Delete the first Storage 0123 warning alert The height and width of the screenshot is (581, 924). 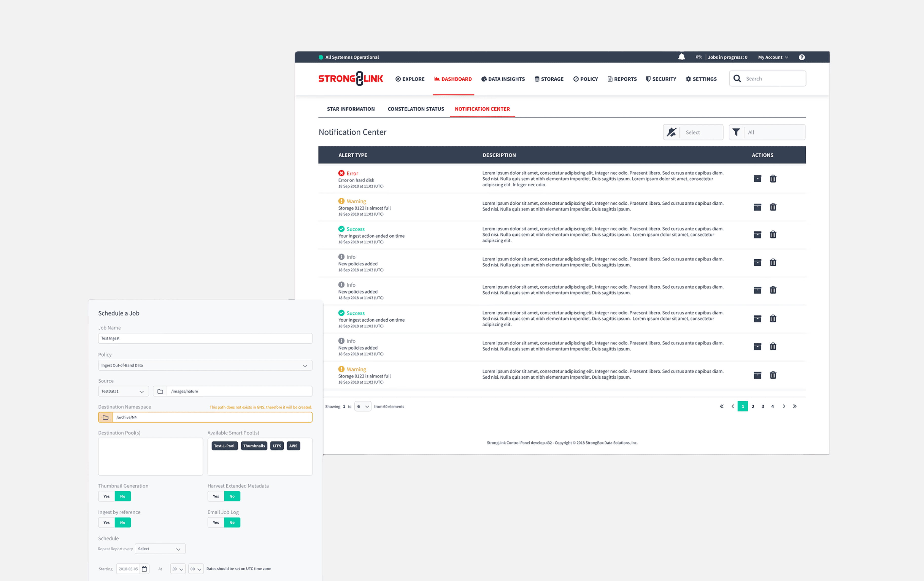coord(773,207)
